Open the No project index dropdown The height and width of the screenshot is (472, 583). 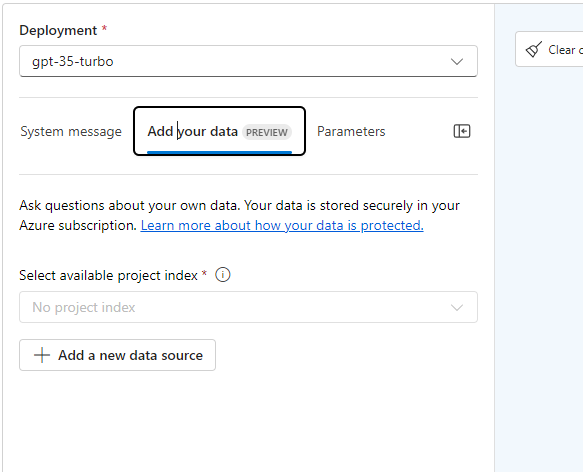coord(248,307)
